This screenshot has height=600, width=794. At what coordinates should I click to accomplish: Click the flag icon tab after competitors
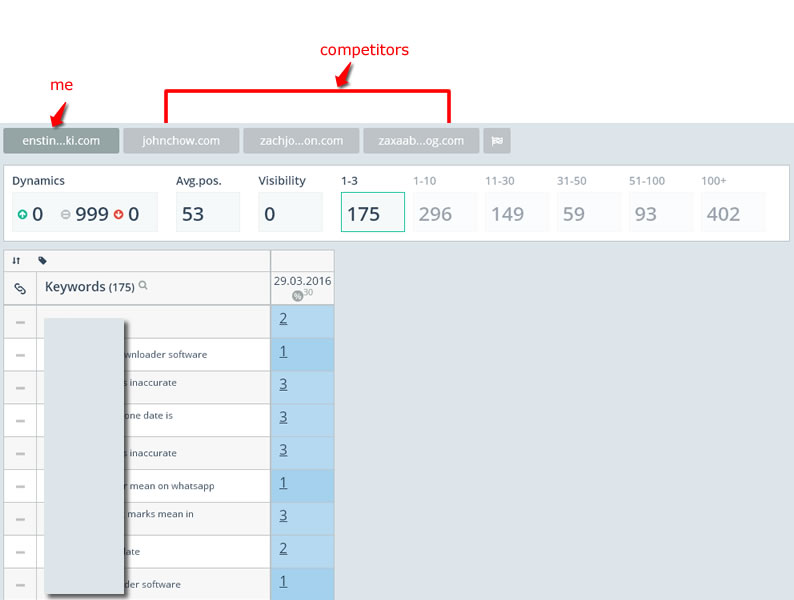pyautogui.click(x=497, y=141)
